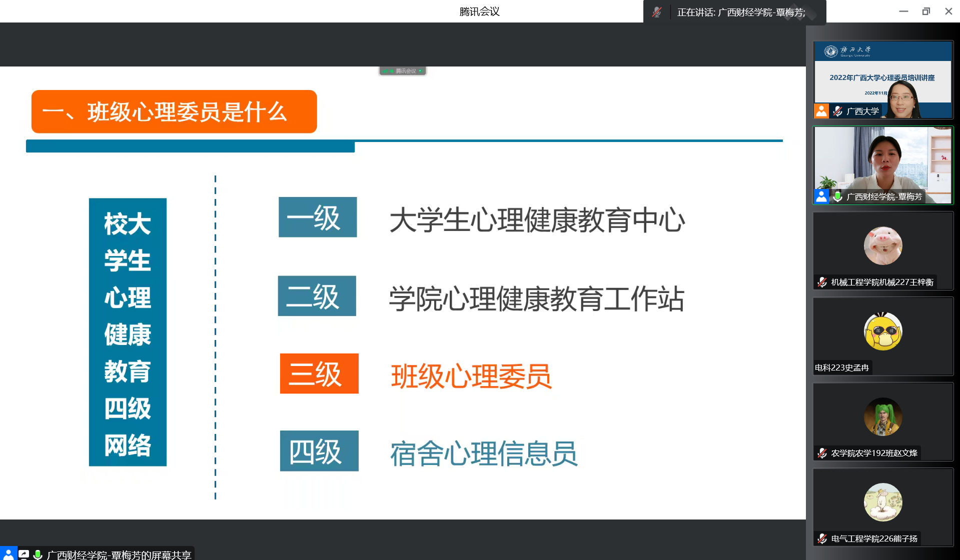Toggle muted mic icon on 广西大学 tile
Screen dimensions: 960x560
[838, 111]
